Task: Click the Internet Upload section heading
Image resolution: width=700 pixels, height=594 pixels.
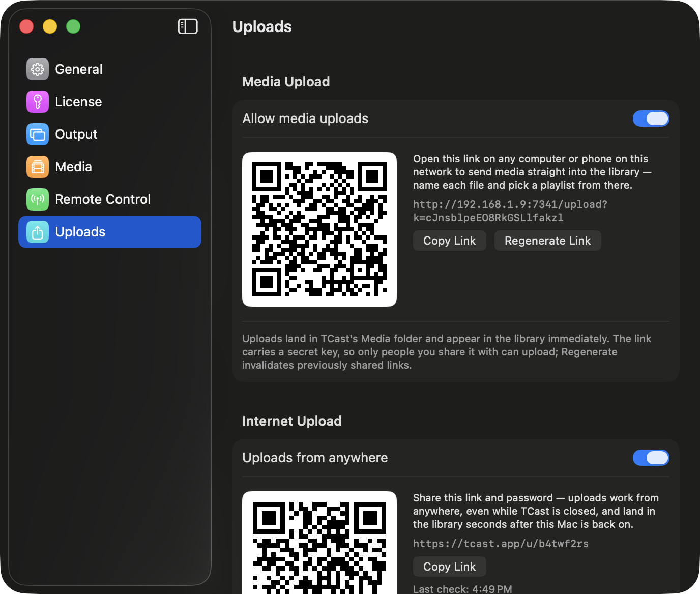Action: pos(292,421)
